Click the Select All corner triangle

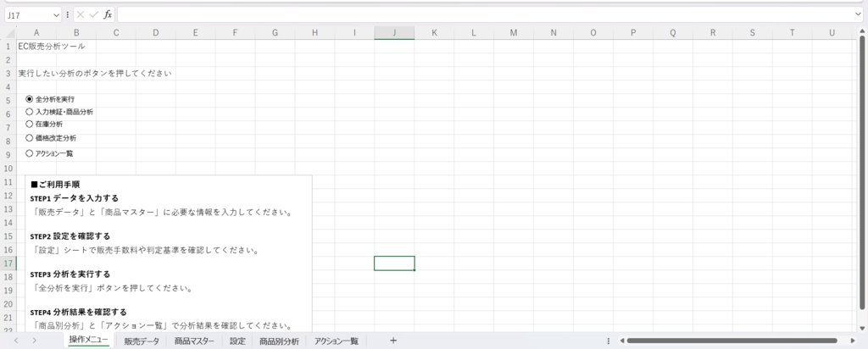[9, 33]
